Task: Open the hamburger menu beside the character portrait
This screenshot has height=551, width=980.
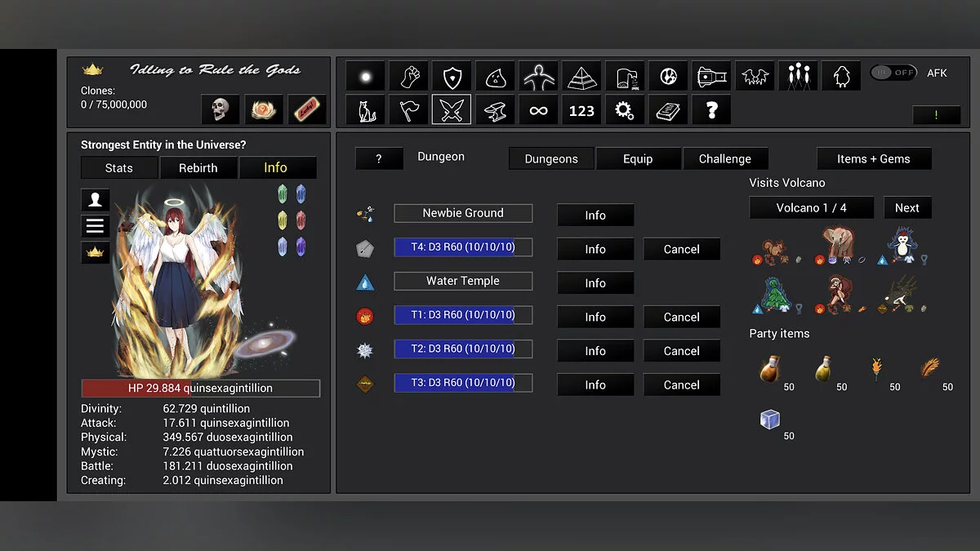Action: (95, 227)
